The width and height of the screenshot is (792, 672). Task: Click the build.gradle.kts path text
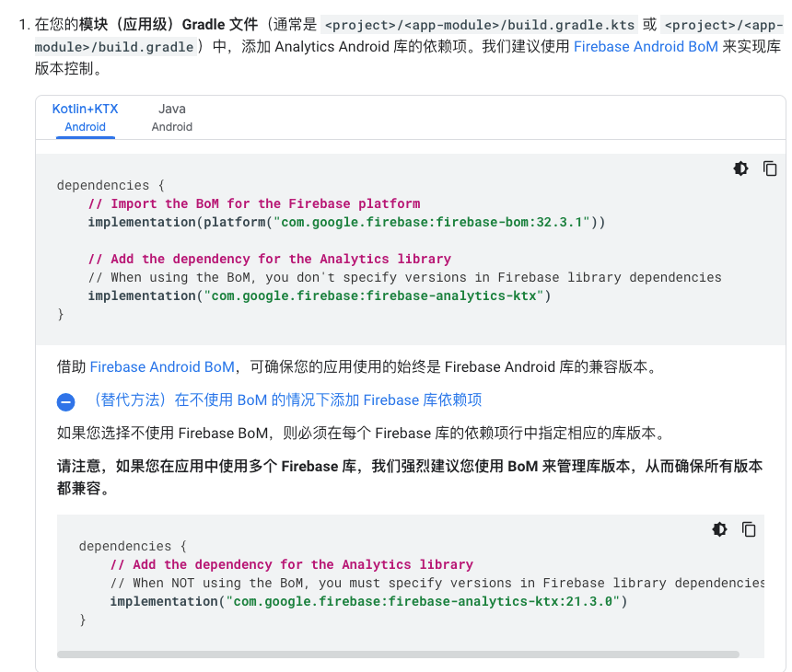pos(479,25)
